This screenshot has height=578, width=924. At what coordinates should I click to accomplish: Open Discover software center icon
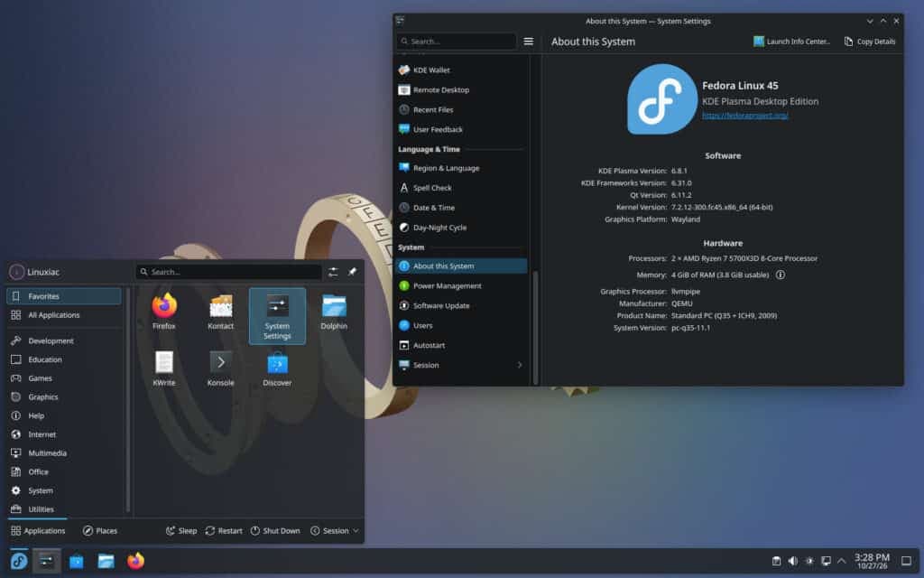[277, 368]
